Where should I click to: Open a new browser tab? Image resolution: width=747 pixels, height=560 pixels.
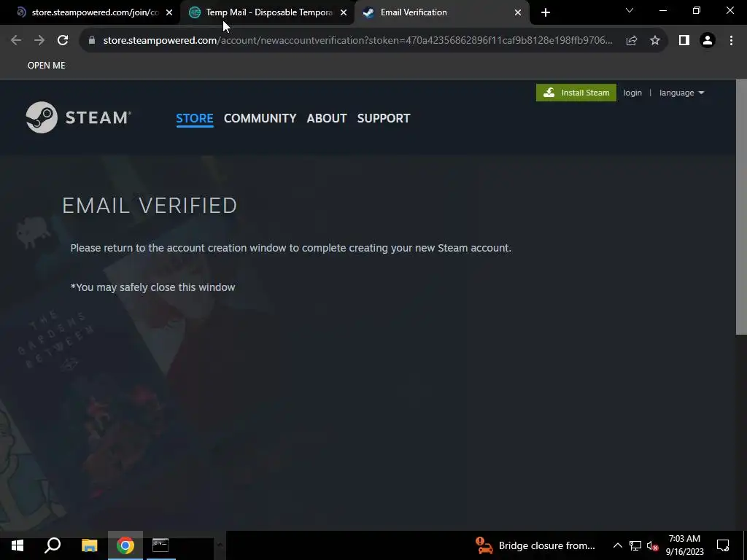point(546,12)
